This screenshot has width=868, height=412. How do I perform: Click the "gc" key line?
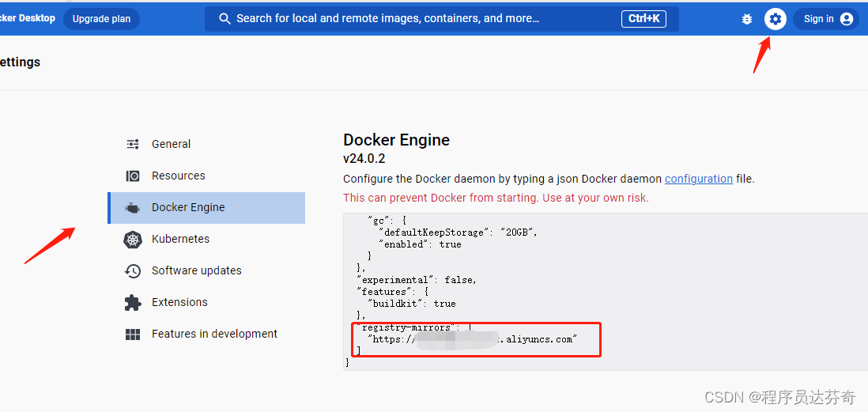tap(387, 221)
